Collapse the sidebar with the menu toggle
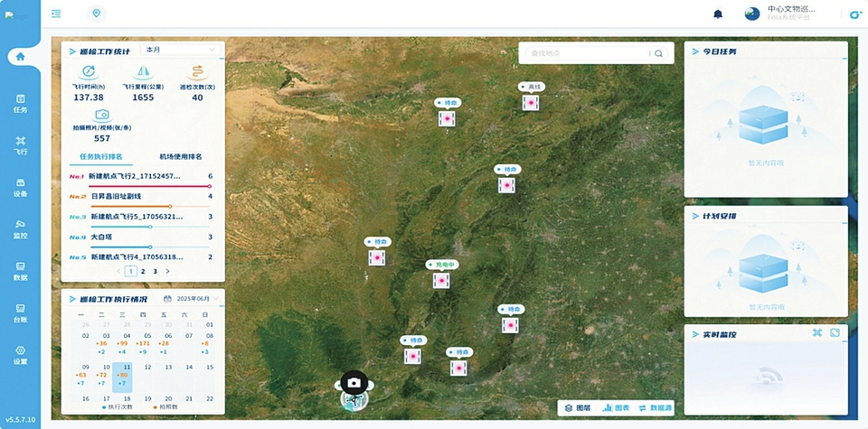Screen dimensions: 868x429 pos(57,14)
